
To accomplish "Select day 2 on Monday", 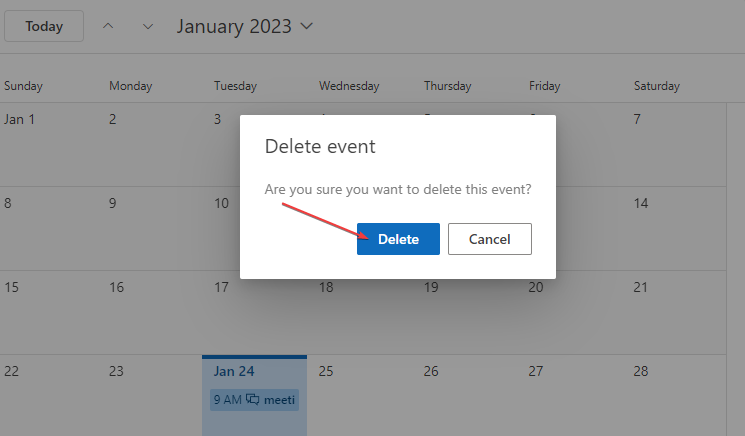I will [x=113, y=120].
